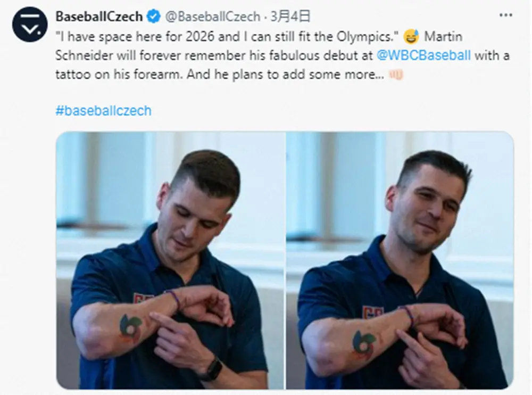Click the sweat-smile emoji in the tweet
532x395 pixels.
[410, 36]
